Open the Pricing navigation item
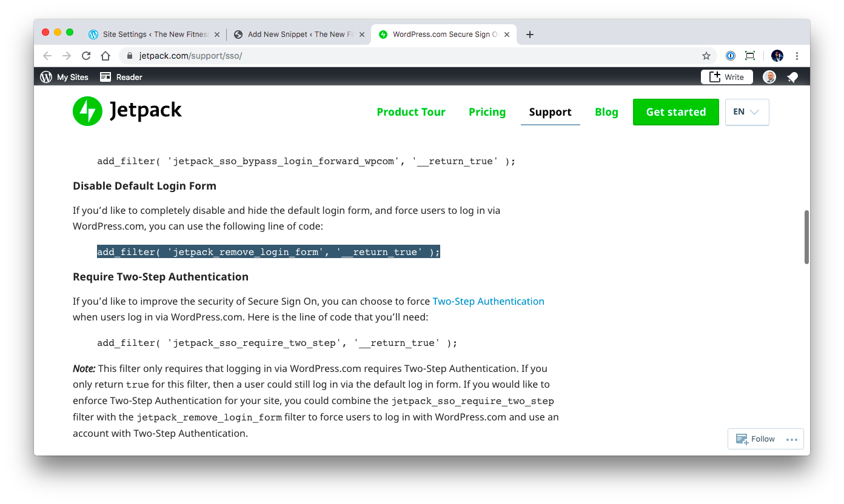The height and width of the screenshot is (504, 844). coord(487,112)
